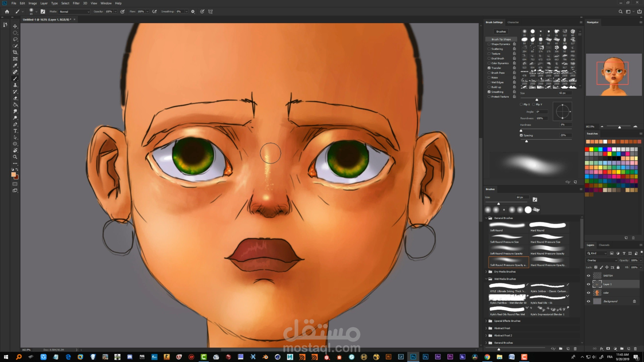Select the Crop tool
The width and height of the screenshot is (644, 362).
click(15, 52)
